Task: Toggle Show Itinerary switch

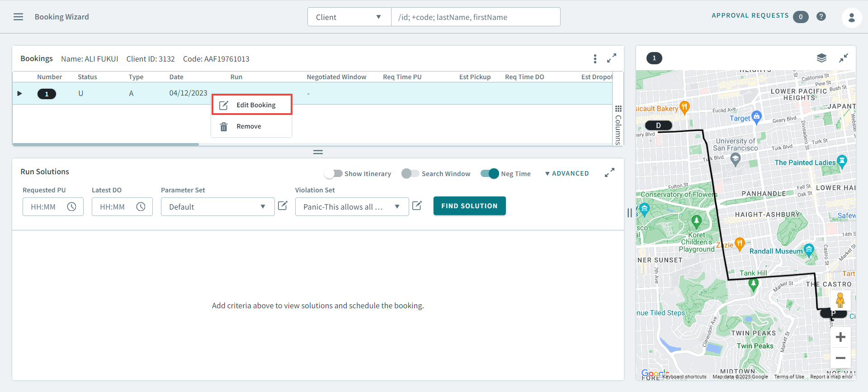Action: (x=334, y=173)
